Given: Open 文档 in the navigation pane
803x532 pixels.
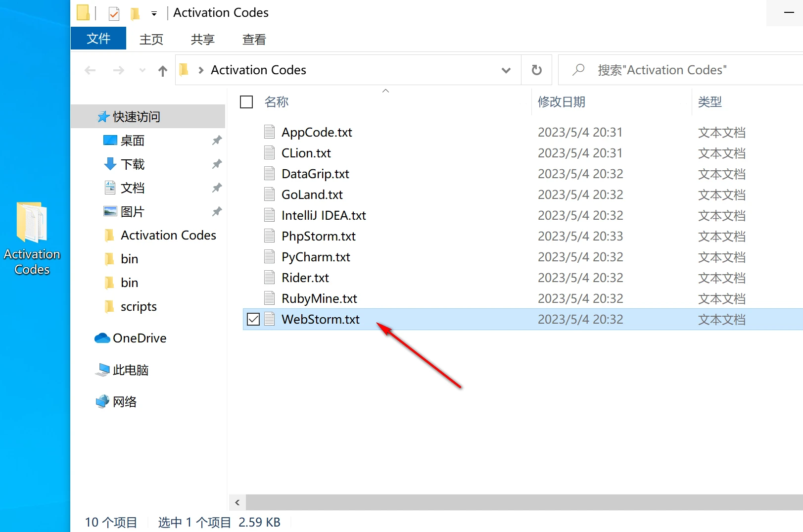Looking at the screenshot, I should tap(132, 188).
